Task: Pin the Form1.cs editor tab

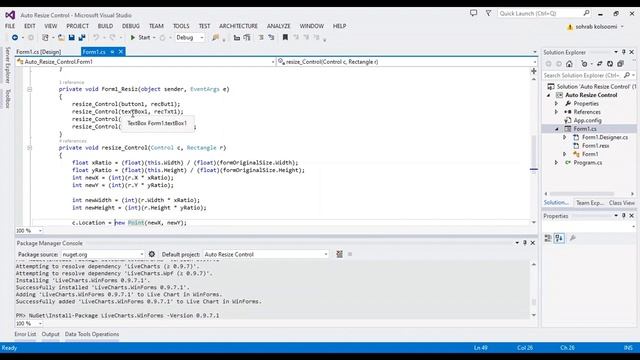Action: [x=112, y=52]
